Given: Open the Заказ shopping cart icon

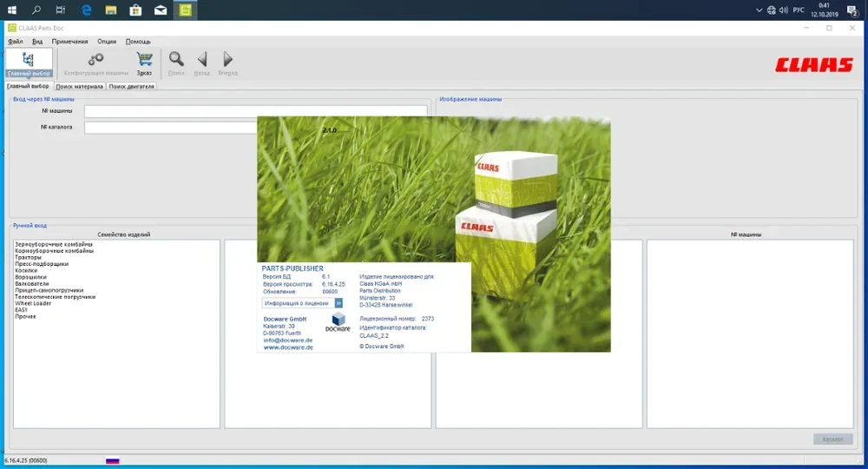Looking at the screenshot, I should 144,63.
